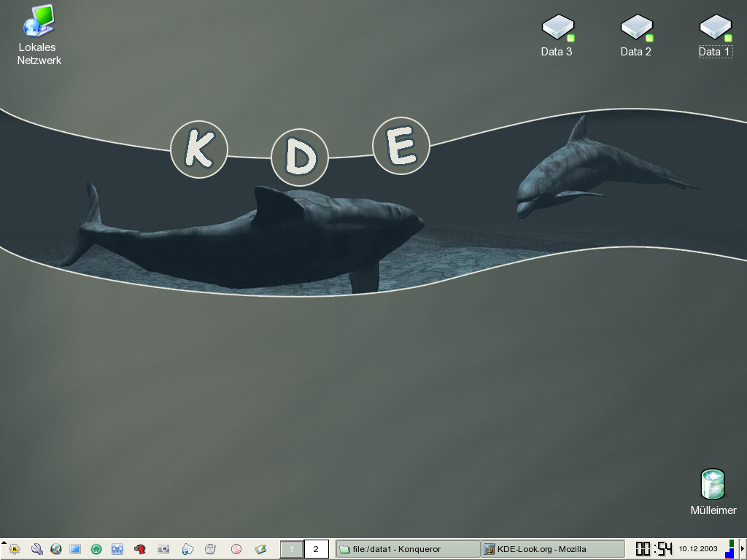Launch the globe web browser icon in panel

click(56, 549)
